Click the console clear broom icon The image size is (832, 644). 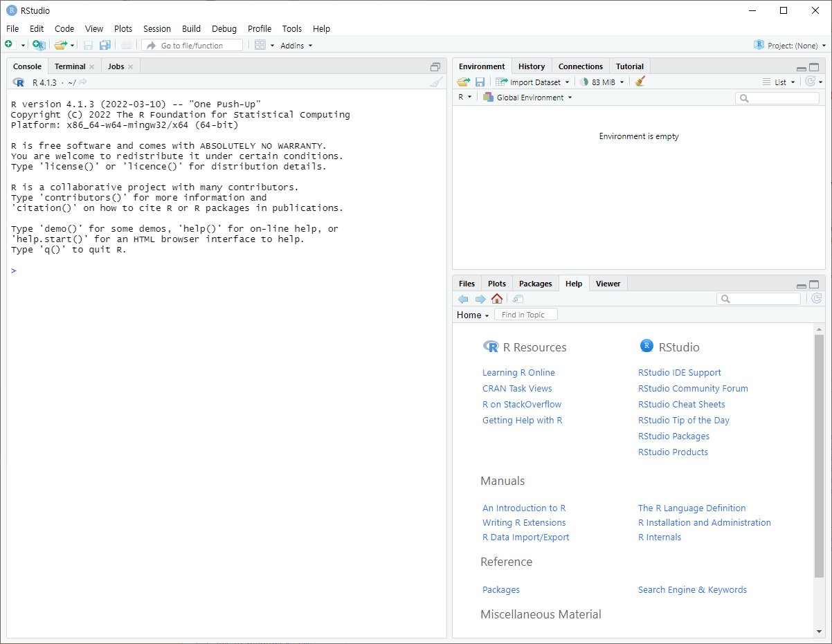click(x=435, y=82)
